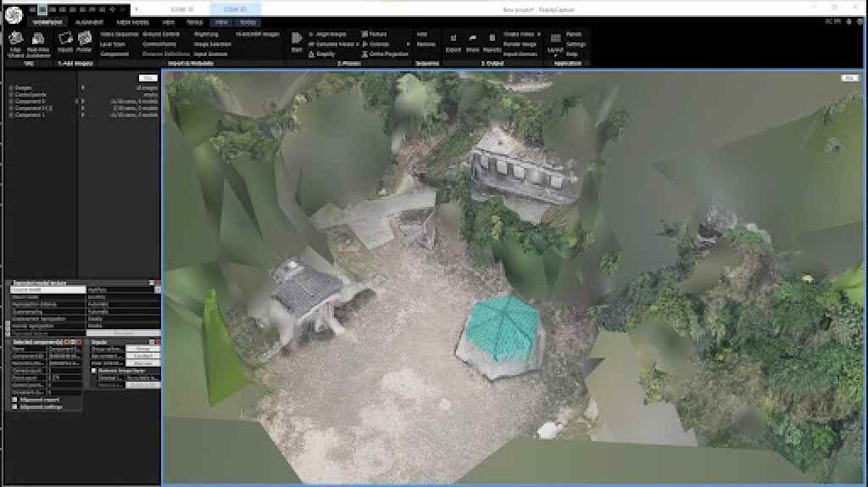Click the Component import option
This screenshot has height=487, width=868.
tap(114, 54)
